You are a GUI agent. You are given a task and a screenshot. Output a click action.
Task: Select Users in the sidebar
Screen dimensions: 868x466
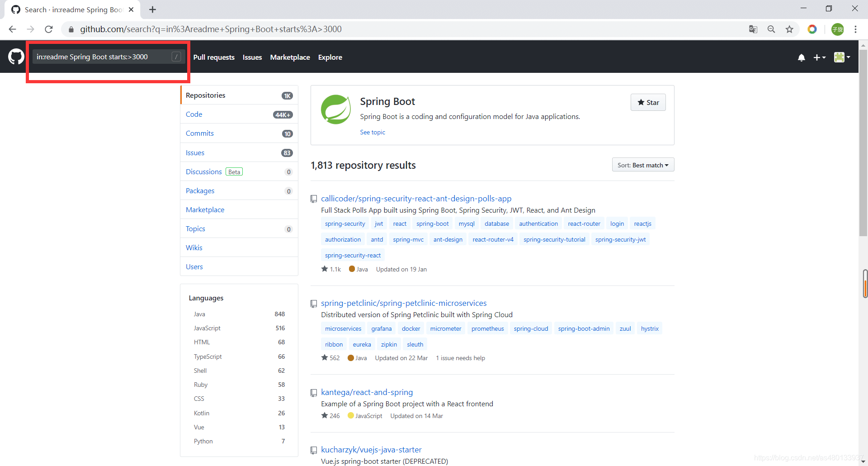coord(239,266)
